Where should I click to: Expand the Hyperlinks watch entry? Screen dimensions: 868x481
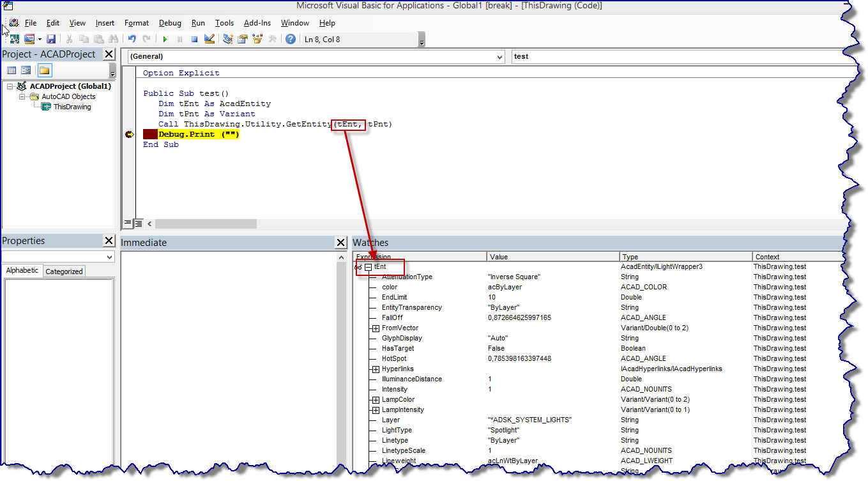(x=376, y=369)
